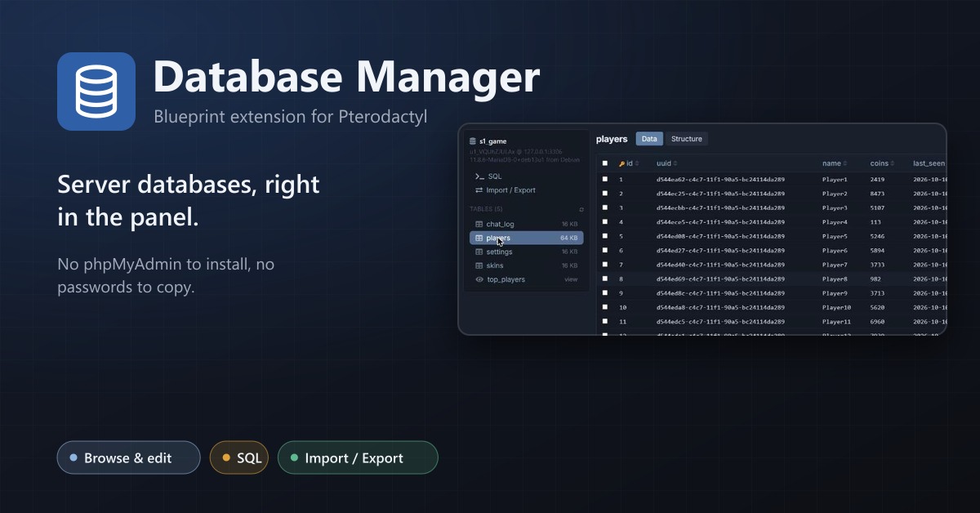The image size is (980, 513).
Task: Click the coins value 5894
Action: coord(877,250)
